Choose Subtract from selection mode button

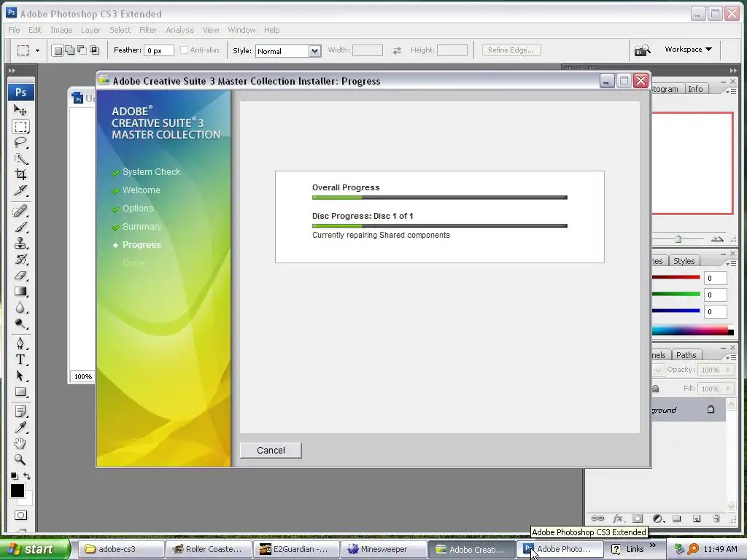pos(82,50)
